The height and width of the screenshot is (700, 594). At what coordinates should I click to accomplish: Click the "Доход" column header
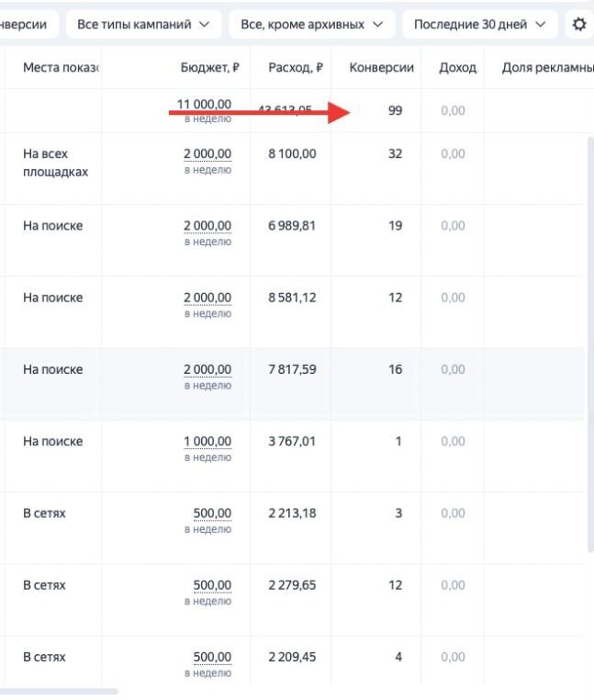point(457,68)
